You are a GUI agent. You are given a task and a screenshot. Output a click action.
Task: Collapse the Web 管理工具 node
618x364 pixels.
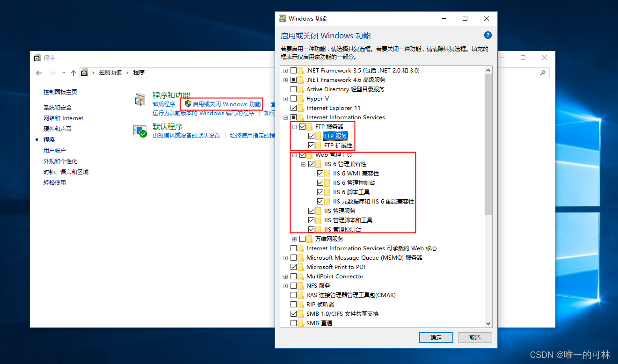click(x=295, y=155)
